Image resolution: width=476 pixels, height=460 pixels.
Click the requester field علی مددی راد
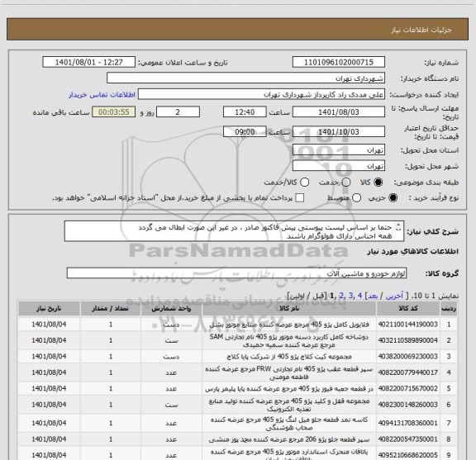coord(261,94)
